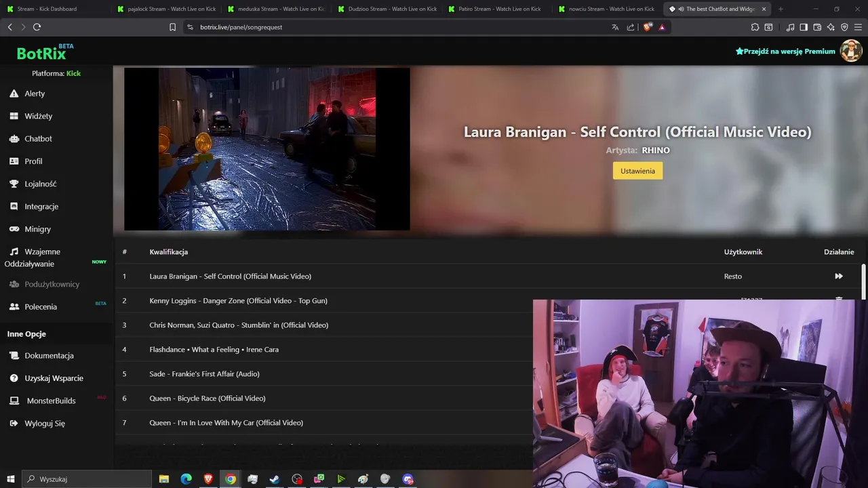The height and width of the screenshot is (488, 868).
Task: Click the Inne Opcje sidebar heading
Action: tap(26, 333)
